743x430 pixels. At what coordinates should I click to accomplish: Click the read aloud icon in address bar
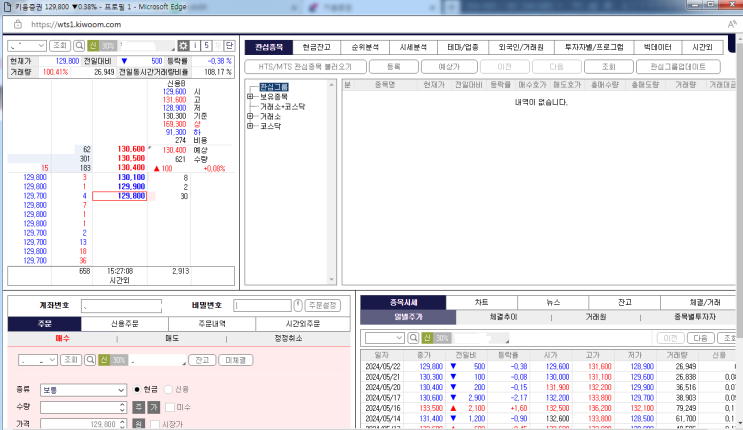tap(732, 24)
